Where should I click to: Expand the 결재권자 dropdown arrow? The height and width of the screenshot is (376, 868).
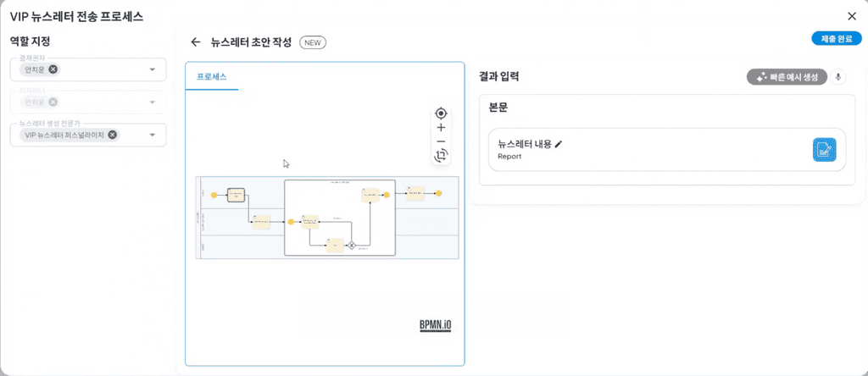click(x=153, y=69)
